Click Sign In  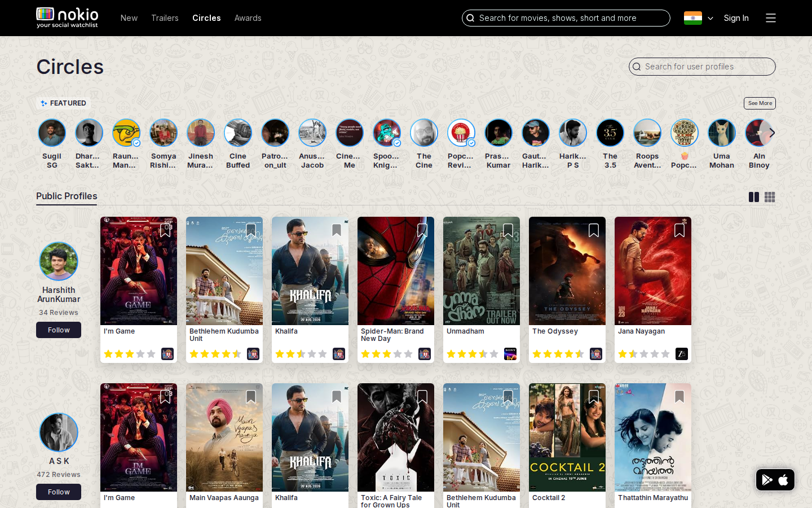coord(736,18)
